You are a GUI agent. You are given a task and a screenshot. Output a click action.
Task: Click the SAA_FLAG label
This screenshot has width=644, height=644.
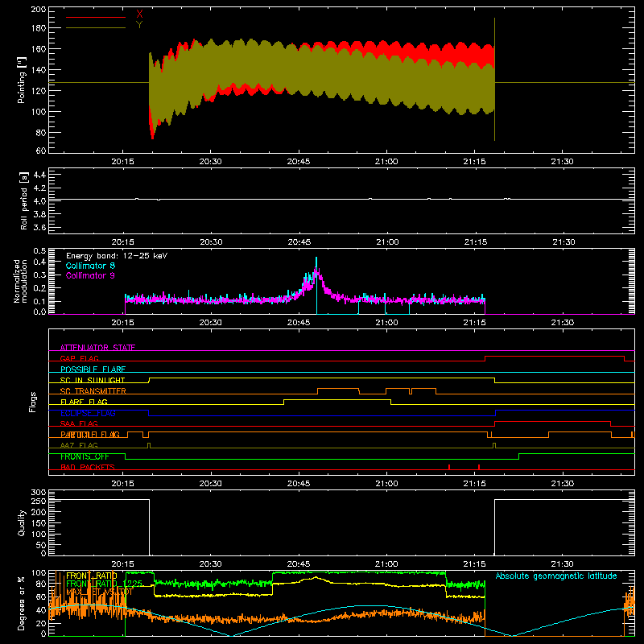79,423
